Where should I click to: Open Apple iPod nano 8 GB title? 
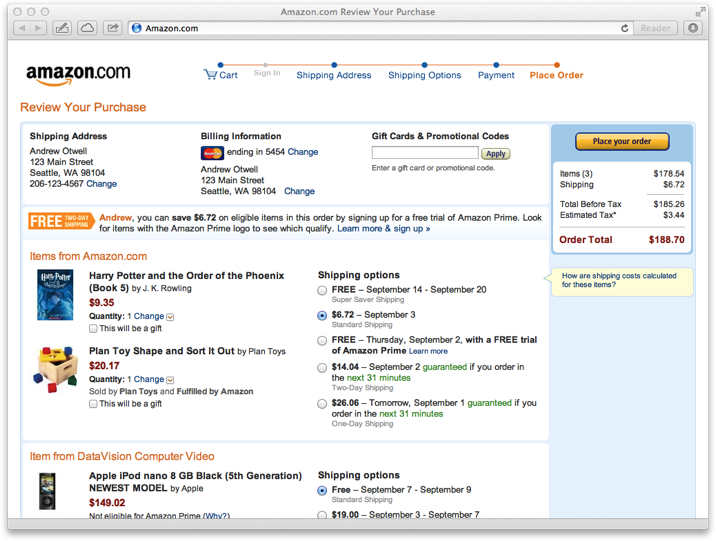[195, 482]
